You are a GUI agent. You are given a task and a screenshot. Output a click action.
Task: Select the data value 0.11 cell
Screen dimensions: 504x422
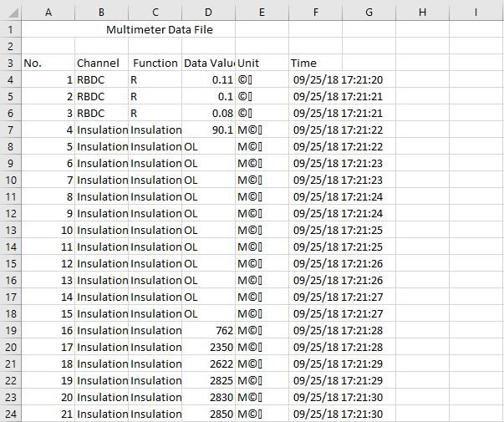[x=209, y=79]
